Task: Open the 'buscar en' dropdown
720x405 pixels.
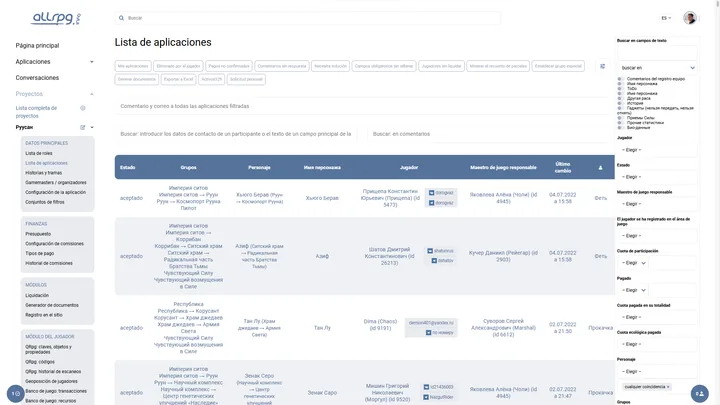Action: click(x=658, y=68)
